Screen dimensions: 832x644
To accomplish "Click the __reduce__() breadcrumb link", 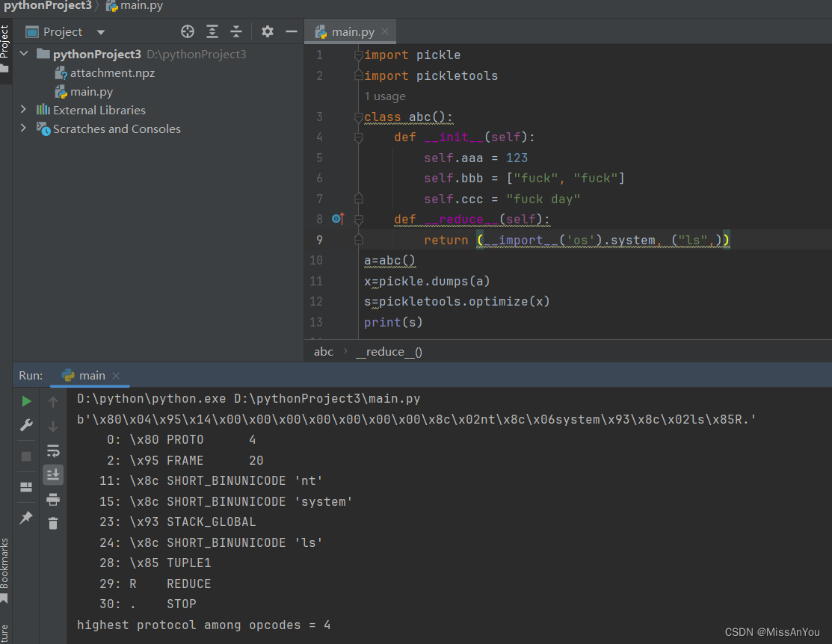I will (389, 351).
